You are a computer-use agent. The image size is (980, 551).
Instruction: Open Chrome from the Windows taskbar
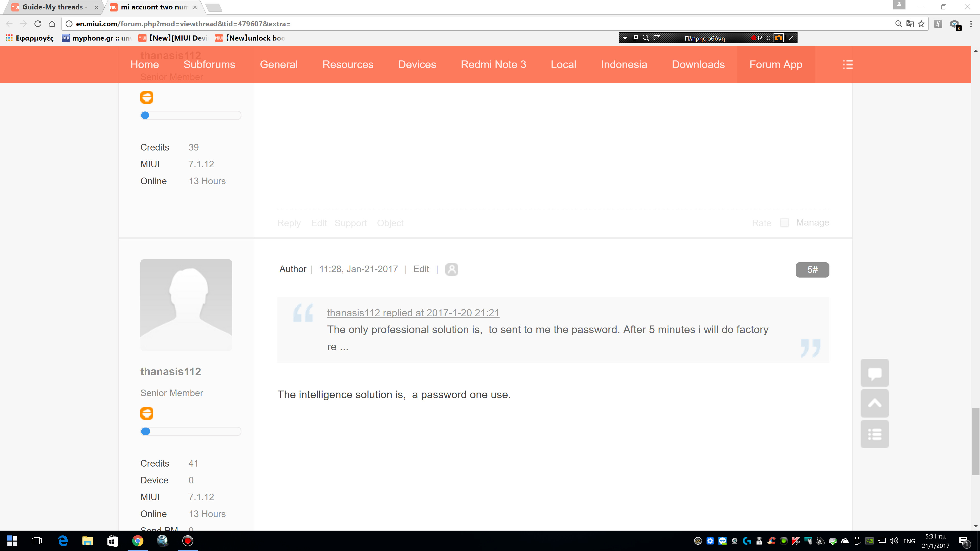point(138,541)
